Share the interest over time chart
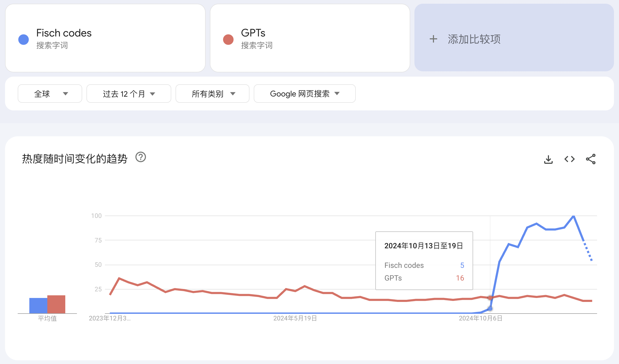This screenshot has width=619, height=364. (x=591, y=159)
